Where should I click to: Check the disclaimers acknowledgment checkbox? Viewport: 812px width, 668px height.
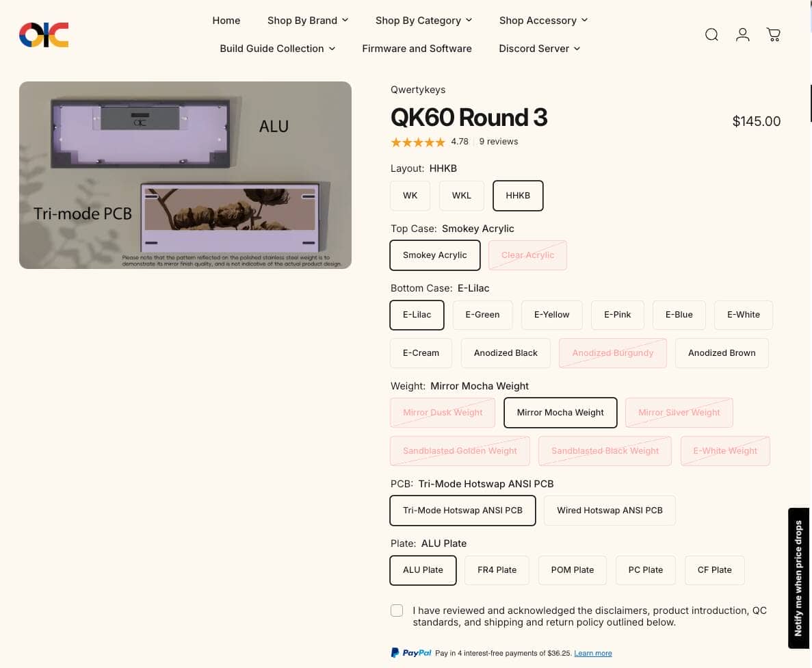[x=397, y=611]
